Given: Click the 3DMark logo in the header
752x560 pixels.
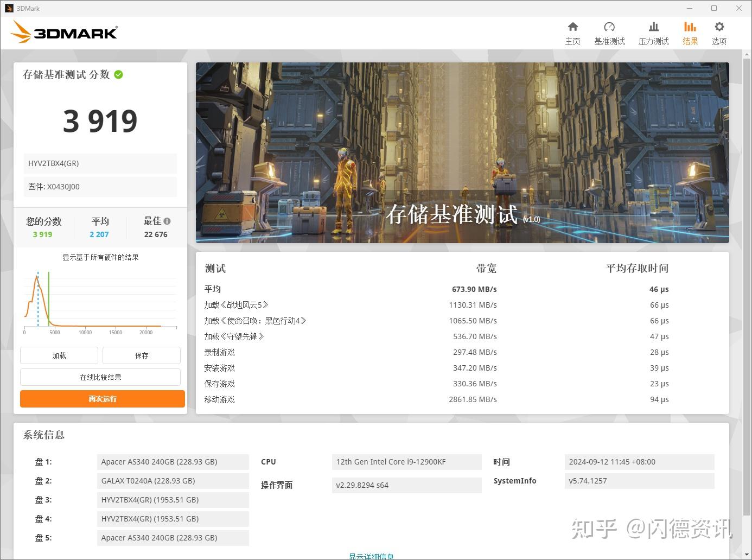Looking at the screenshot, I should (x=63, y=32).
